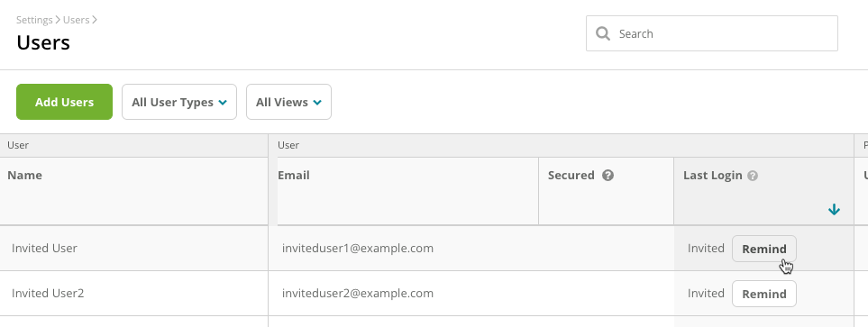The width and height of the screenshot is (868, 327).
Task: Select the inviteduser2@example.com email cell
Action: 358,294
